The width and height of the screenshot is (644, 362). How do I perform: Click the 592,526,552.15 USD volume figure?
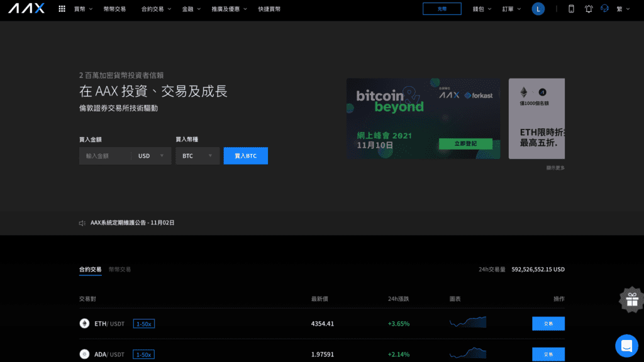click(x=538, y=269)
